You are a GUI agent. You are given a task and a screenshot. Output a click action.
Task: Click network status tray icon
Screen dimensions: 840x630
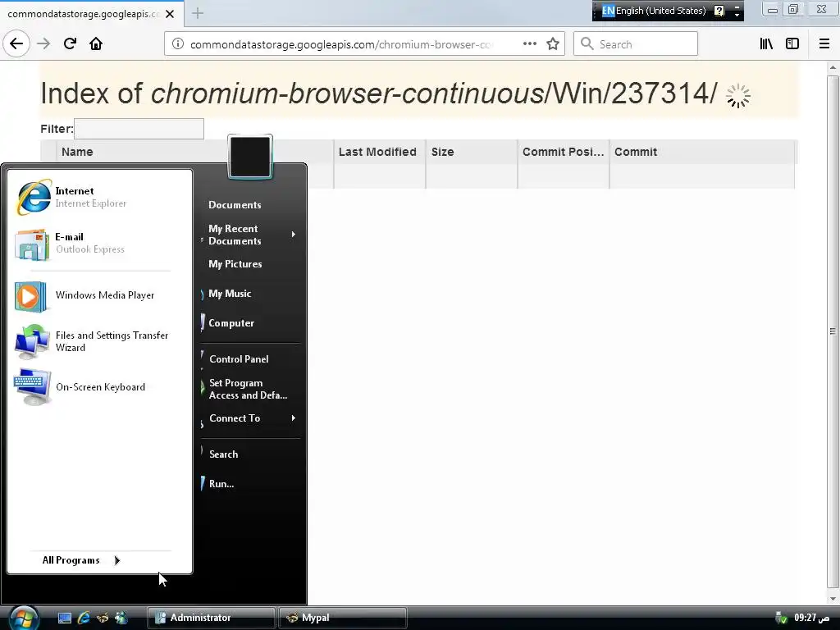click(x=782, y=618)
